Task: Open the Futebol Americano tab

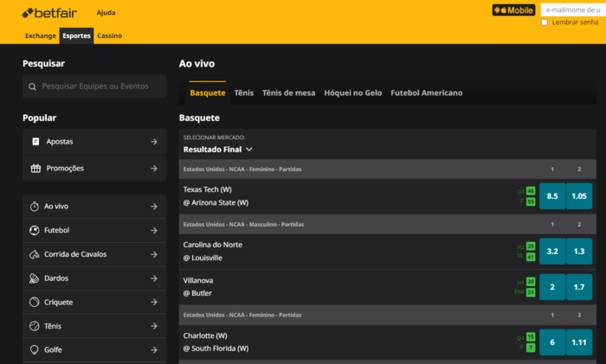Action: [426, 93]
